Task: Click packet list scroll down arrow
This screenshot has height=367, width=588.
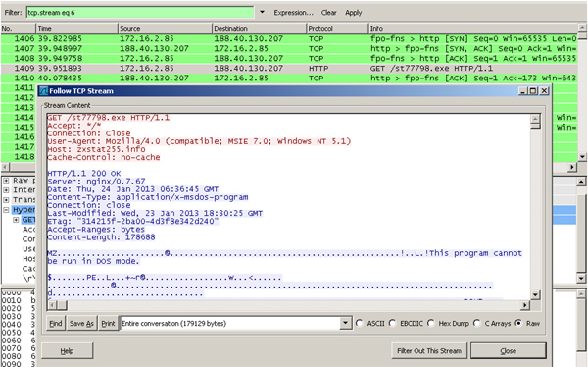Action: pyautogui.click(x=582, y=156)
